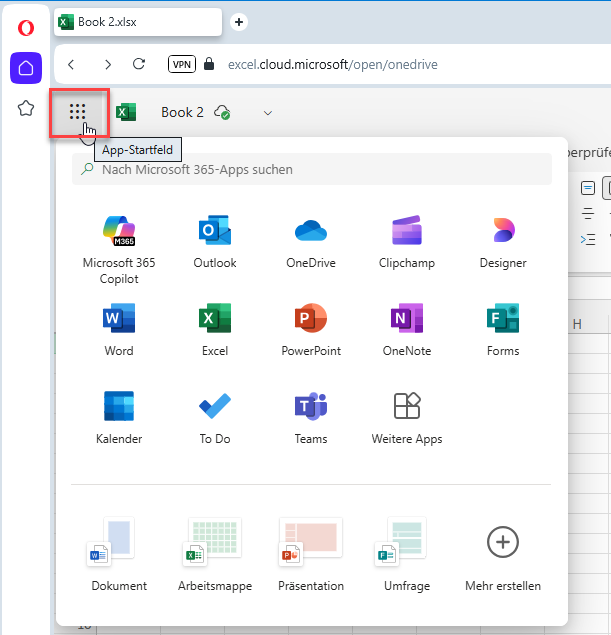
Task: Create a new Umfrage form
Action: 407,555
